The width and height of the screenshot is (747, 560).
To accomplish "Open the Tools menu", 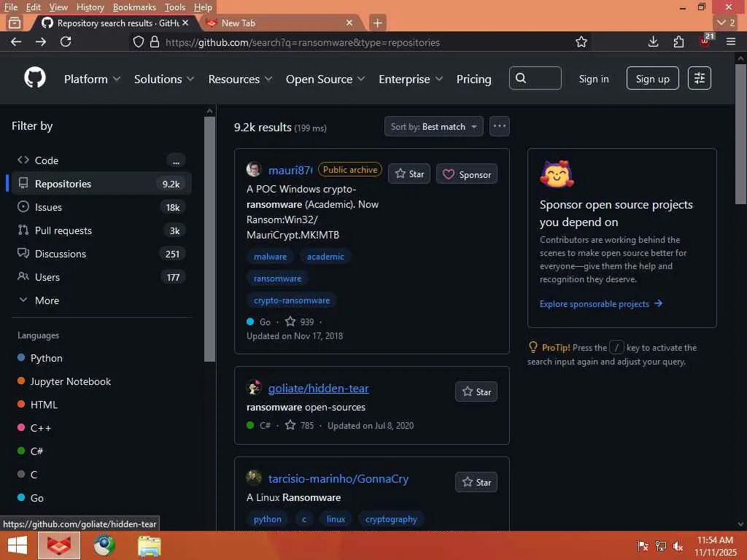I will 175,7.
